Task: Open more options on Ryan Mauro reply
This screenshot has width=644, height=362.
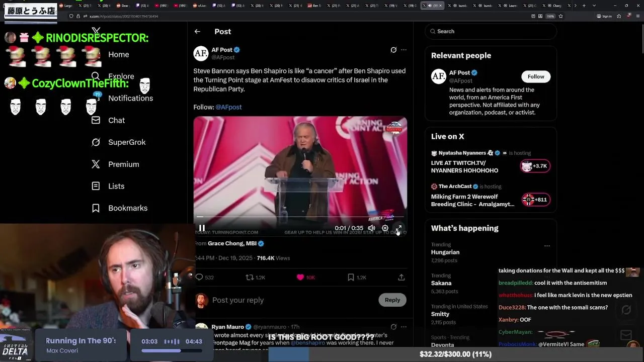Action: click(404, 327)
